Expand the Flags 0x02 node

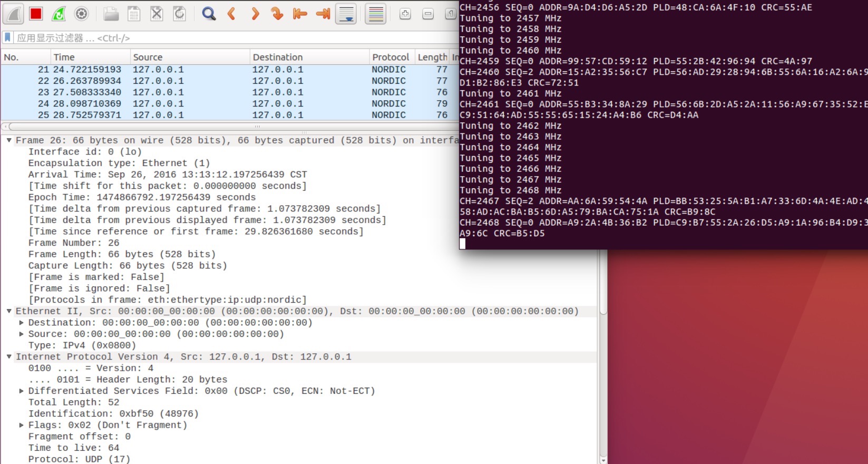[21, 425]
